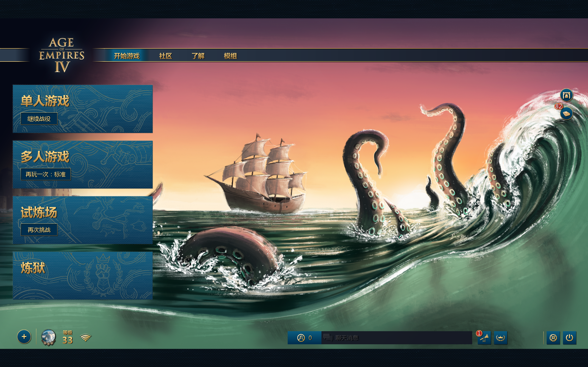
Task: Open the 炼狱 panel
Action: [x=83, y=275]
